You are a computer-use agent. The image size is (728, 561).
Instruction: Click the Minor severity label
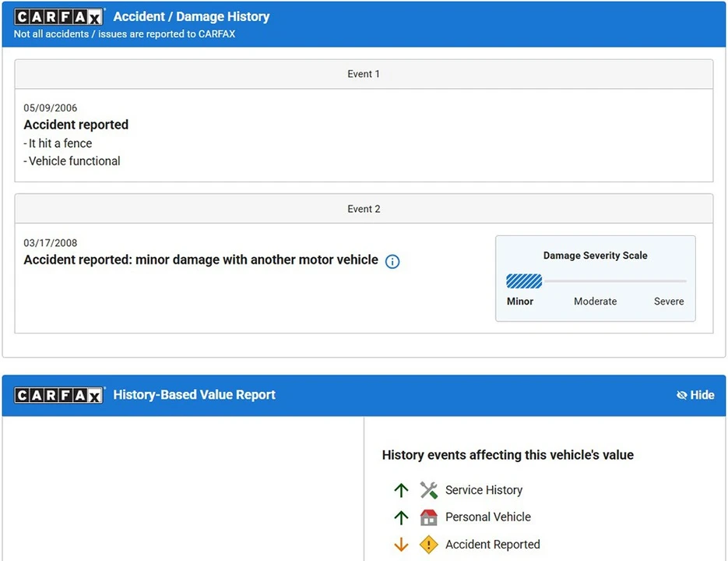520,302
